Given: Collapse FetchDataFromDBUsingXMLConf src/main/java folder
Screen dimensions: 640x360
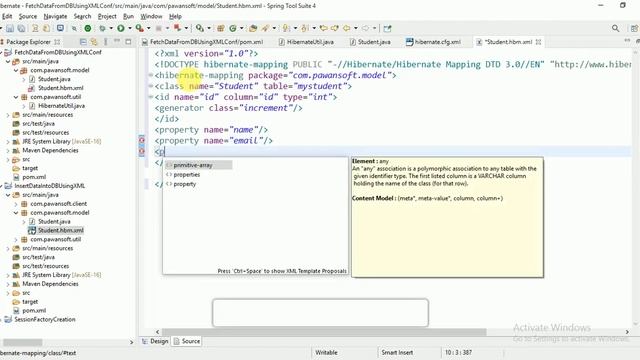Looking at the screenshot, I should coord(8,61).
